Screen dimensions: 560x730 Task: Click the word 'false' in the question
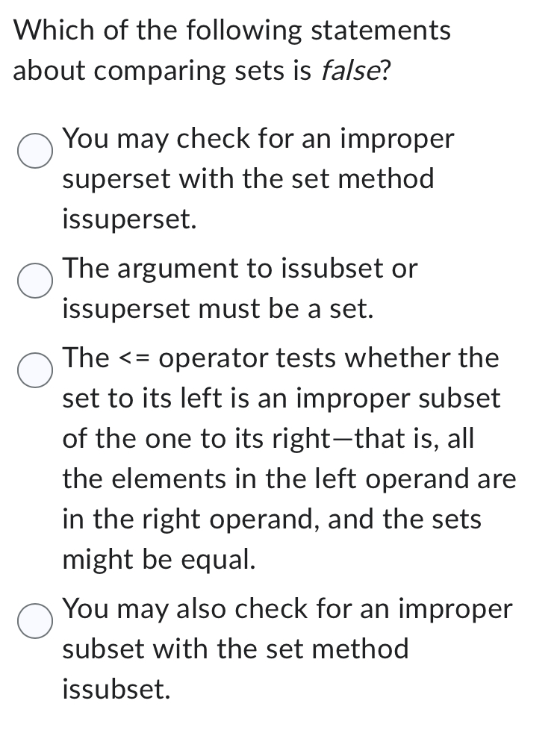[347, 70]
